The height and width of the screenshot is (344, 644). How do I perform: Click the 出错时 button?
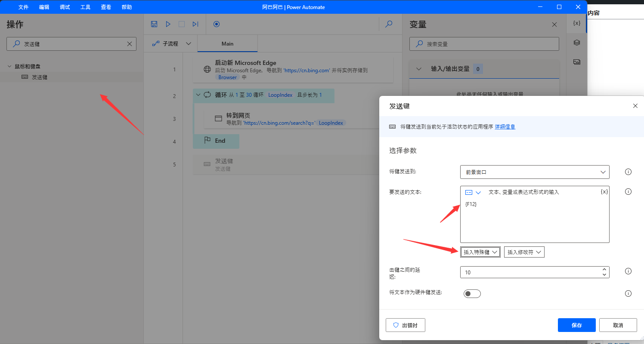[x=406, y=325]
